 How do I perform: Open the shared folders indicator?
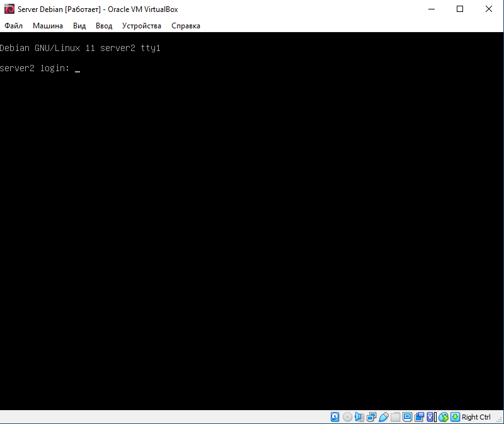[395, 417]
